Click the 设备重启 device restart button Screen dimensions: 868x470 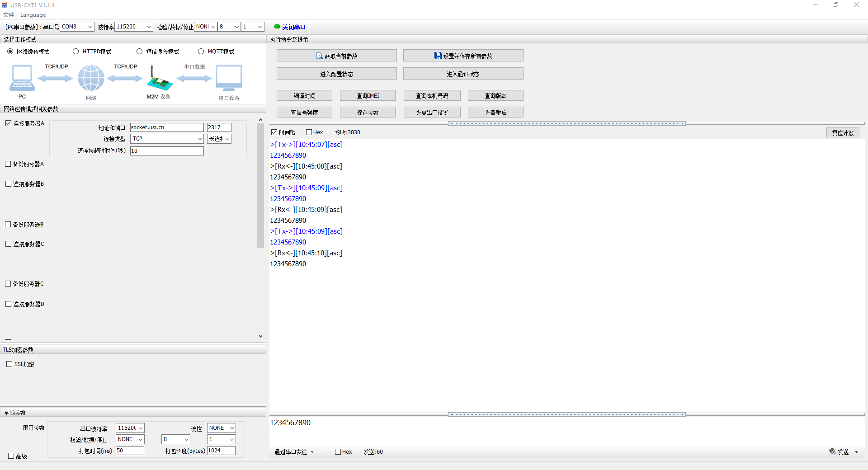pyautogui.click(x=495, y=113)
